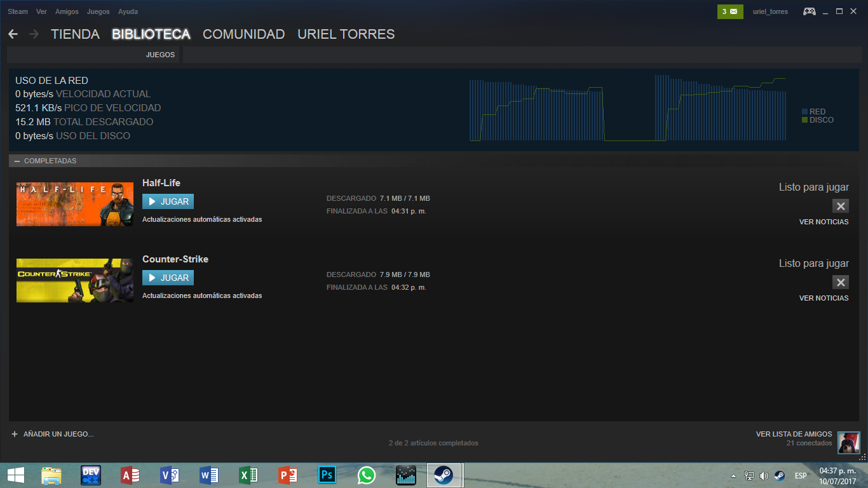Viewport: 868px width, 488px height.
Task: Launch Microsoft Access from the taskbar
Action: coord(130,475)
